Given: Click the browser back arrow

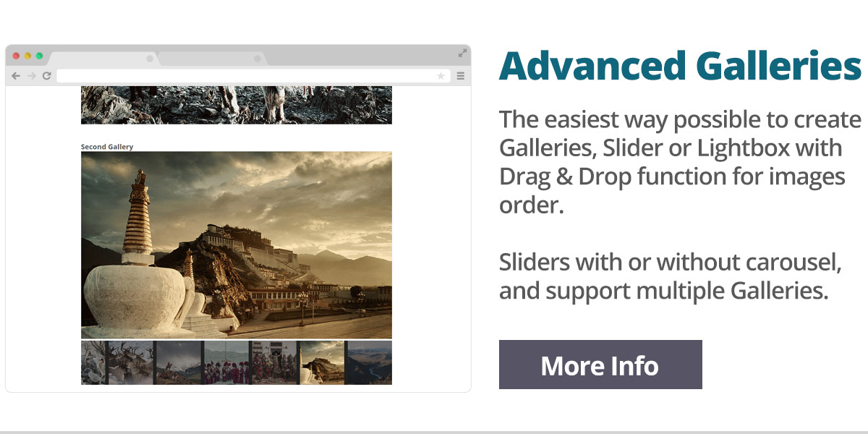Looking at the screenshot, I should [16, 76].
